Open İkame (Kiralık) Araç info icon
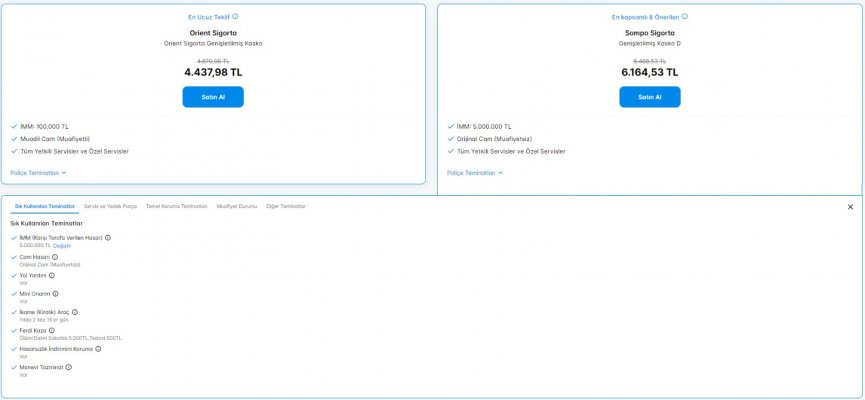The image size is (865, 400). (x=75, y=312)
